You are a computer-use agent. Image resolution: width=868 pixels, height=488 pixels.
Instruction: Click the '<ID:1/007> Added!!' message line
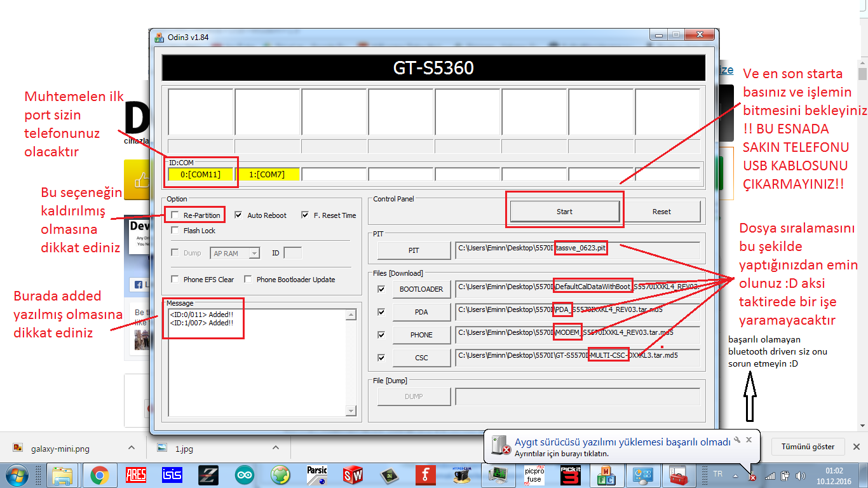click(x=201, y=323)
